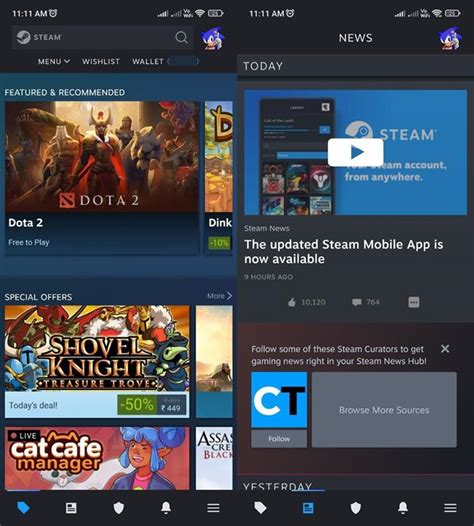The height and width of the screenshot is (526, 474).
Task: Open Steam Guard shield on News screen
Action: point(356,508)
